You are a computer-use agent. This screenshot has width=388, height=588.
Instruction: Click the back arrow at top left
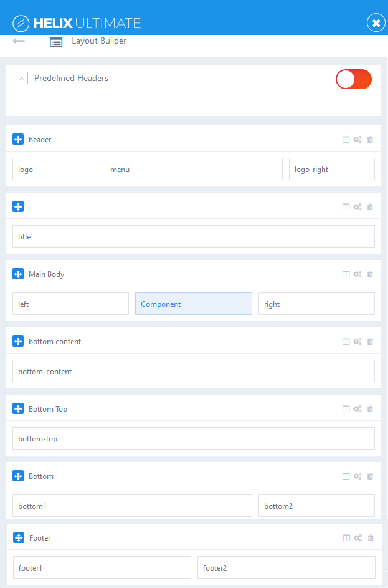pyautogui.click(x=18, y=40)
